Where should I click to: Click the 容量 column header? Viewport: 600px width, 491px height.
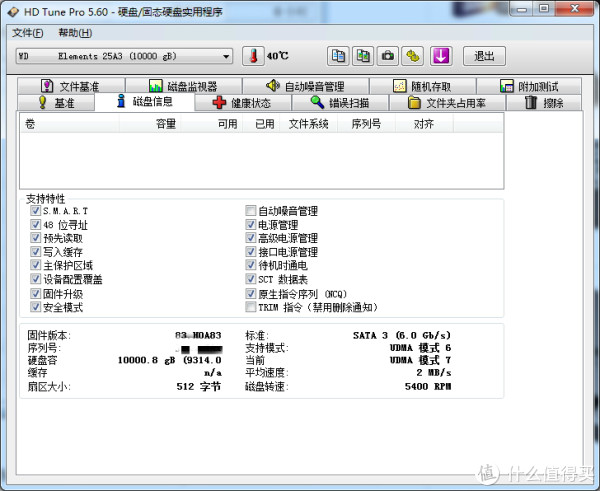150,124
